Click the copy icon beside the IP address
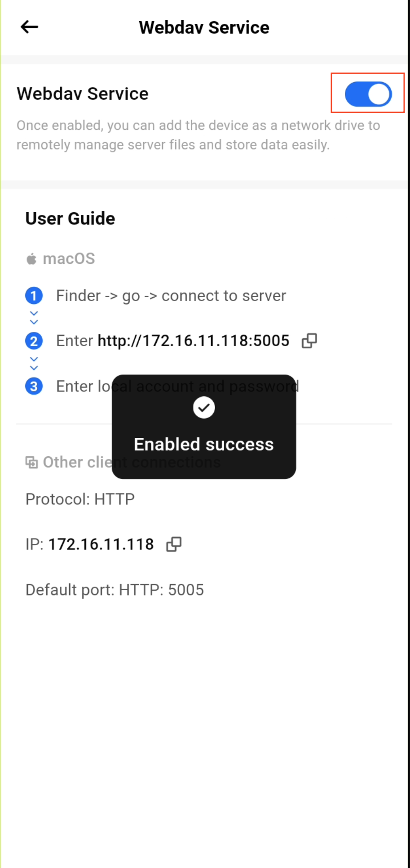The image size is (410, 868). [174, 544]
